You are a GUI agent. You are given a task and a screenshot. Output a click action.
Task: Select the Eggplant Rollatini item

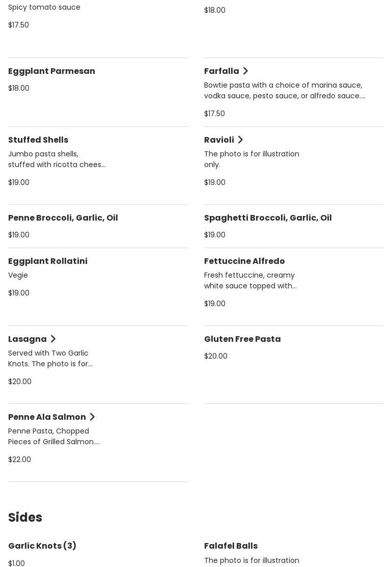[48, 261]
